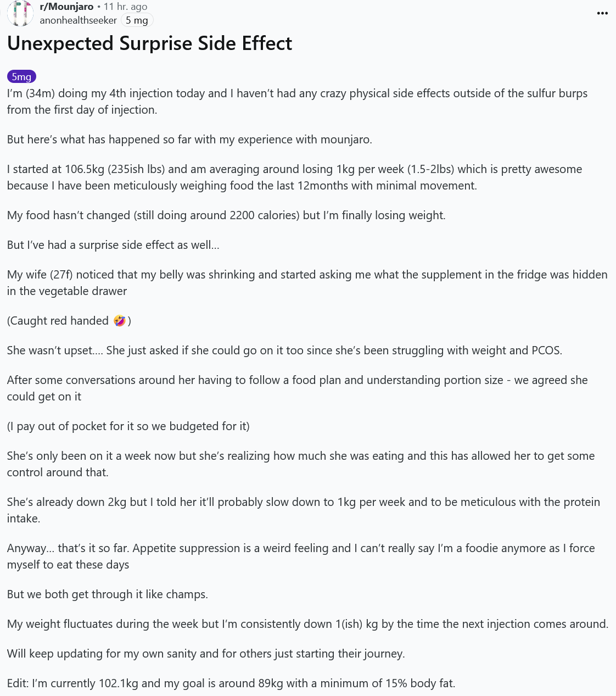Open the r/Mounjaro community avatar
The height and width of the screenshot is (696, 616).
pos(20,13)
